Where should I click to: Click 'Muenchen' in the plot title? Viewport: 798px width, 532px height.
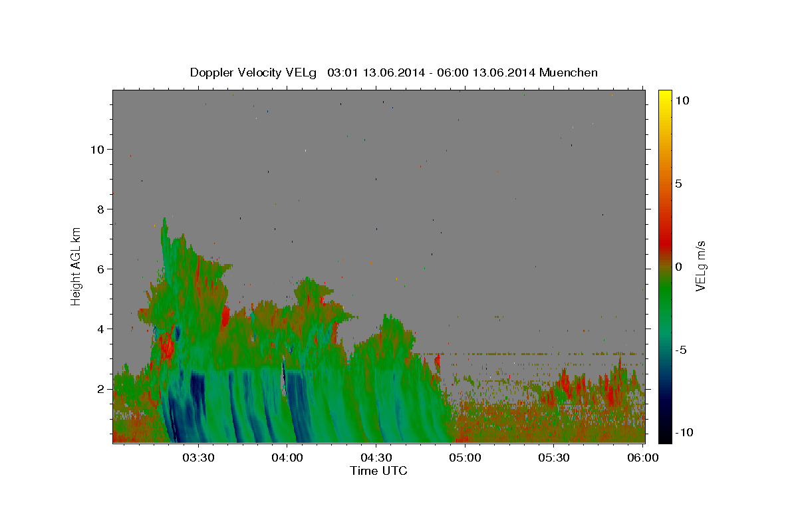coord(569,72)
